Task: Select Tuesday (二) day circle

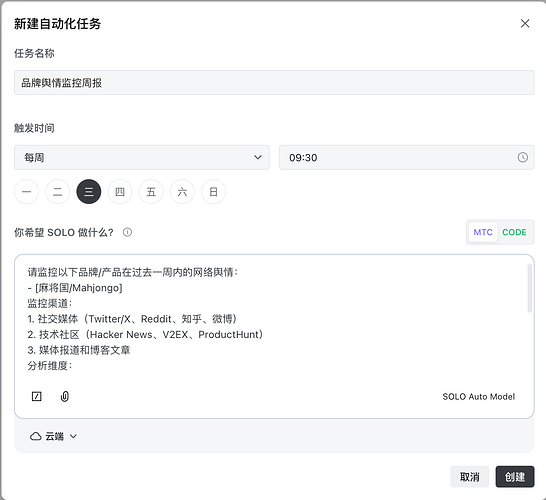Action: [57, 192]
